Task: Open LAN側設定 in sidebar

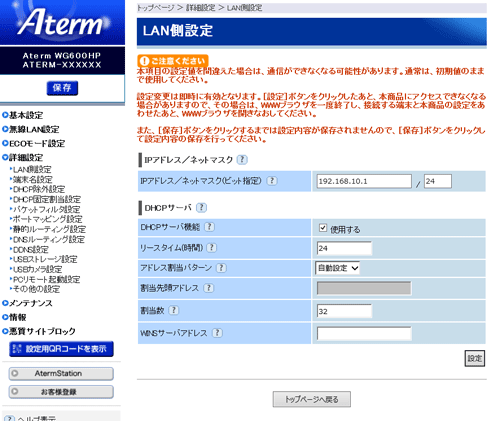Action: (32, 169)
